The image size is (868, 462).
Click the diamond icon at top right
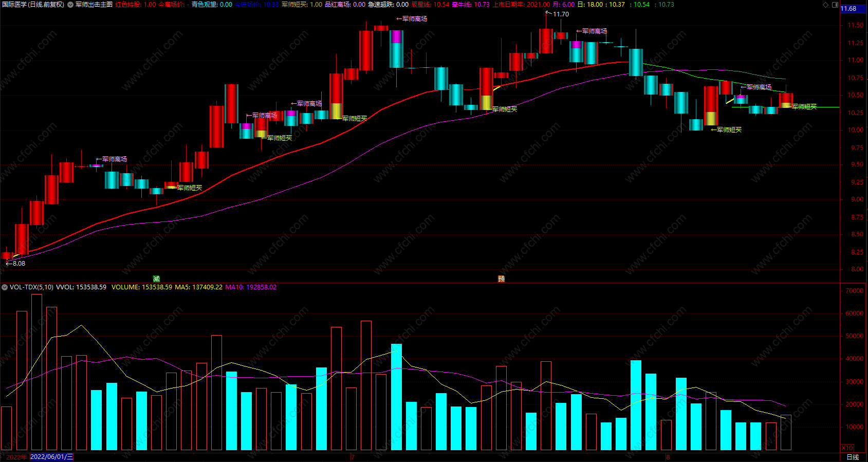pyautogui.click(x=826, y=5)
